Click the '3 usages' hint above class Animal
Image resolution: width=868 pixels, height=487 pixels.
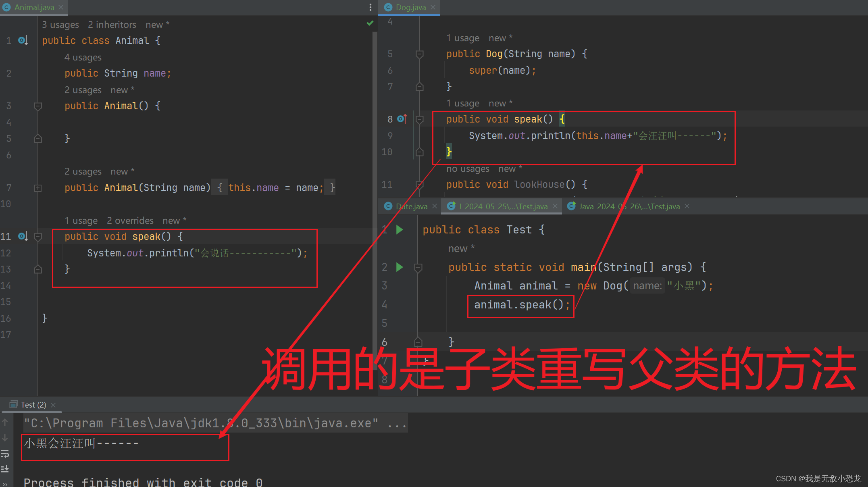coord(60,25)
